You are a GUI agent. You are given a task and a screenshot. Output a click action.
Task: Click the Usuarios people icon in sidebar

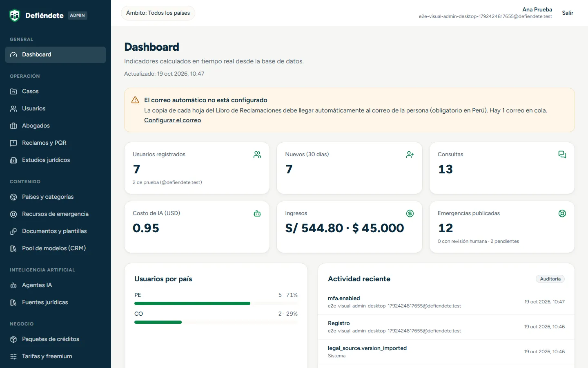point(13,109)
